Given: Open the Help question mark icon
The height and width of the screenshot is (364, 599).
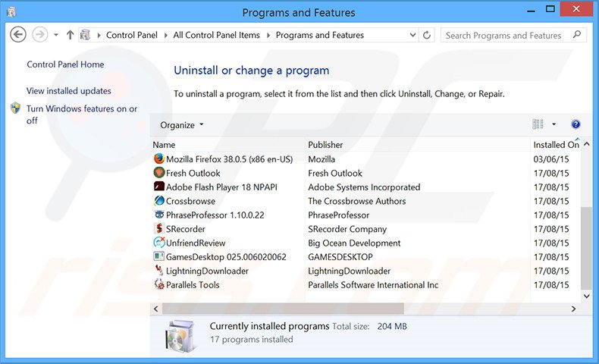Looking at the screenshot, I should (575, 124).
